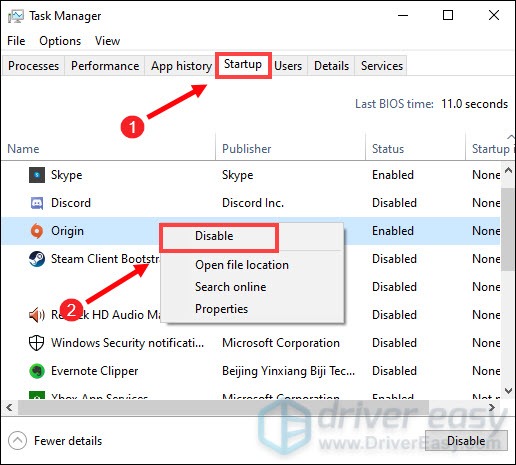516x465 pixels.
Task: Click the horizontal scrollbar thumb
Action: (223, 407)
